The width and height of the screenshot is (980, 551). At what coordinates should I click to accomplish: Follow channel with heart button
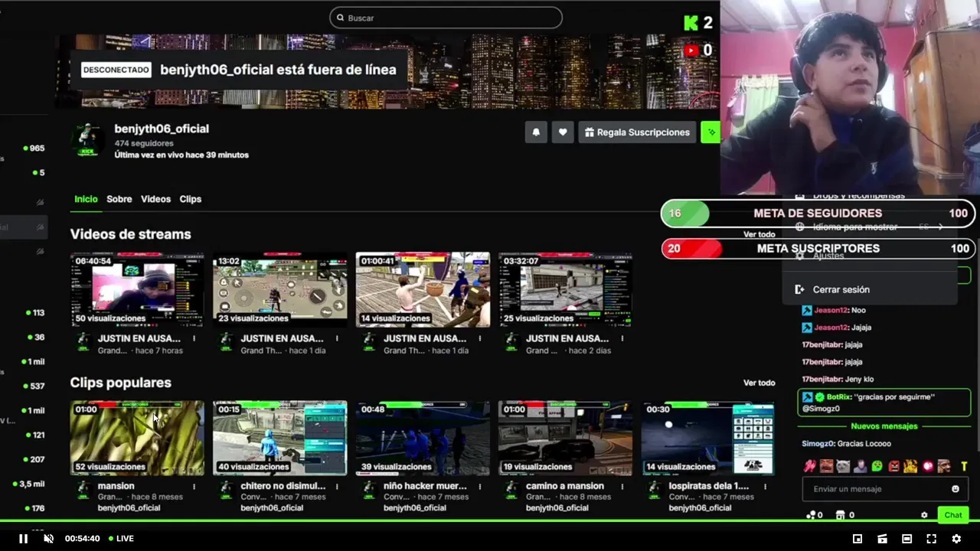tap(563, 132)
